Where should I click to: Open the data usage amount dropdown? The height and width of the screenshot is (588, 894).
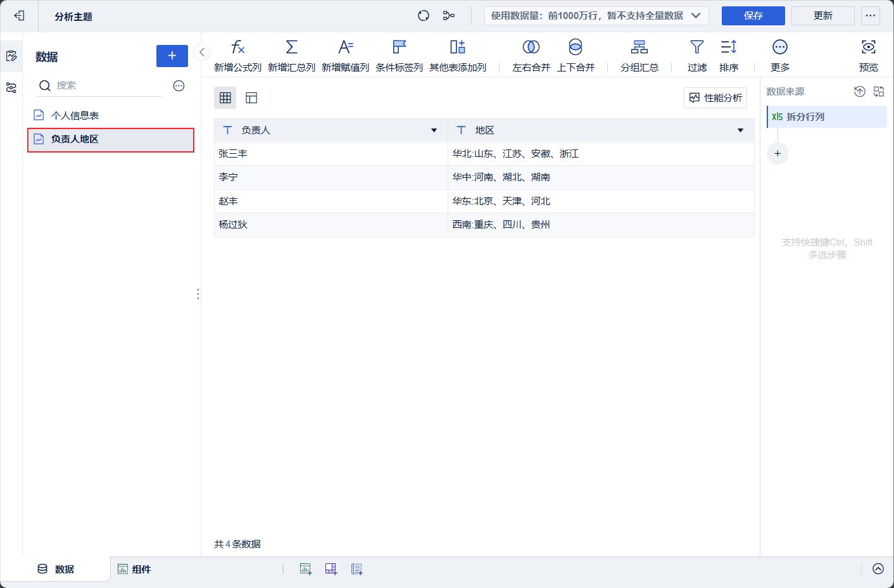pyautogui.click(x=596, y=16)
